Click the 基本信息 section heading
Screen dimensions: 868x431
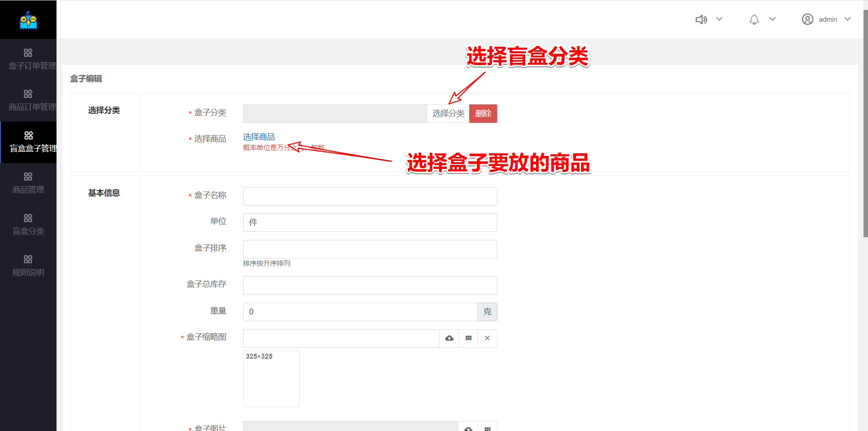(104, 193)
